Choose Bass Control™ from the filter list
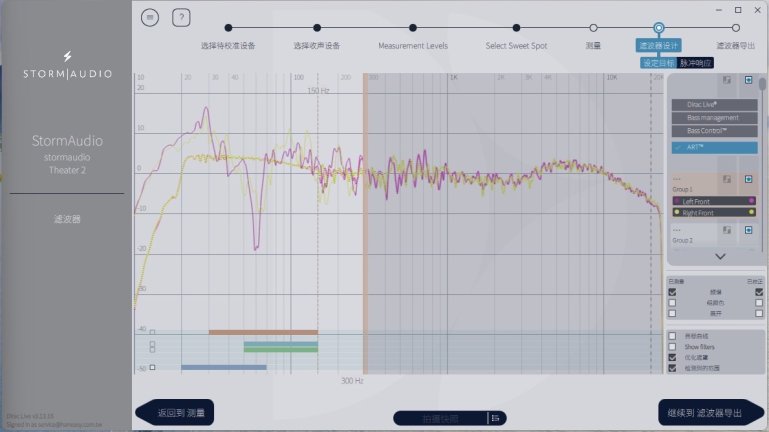The image size is (769, 432). tap(714, 131)
